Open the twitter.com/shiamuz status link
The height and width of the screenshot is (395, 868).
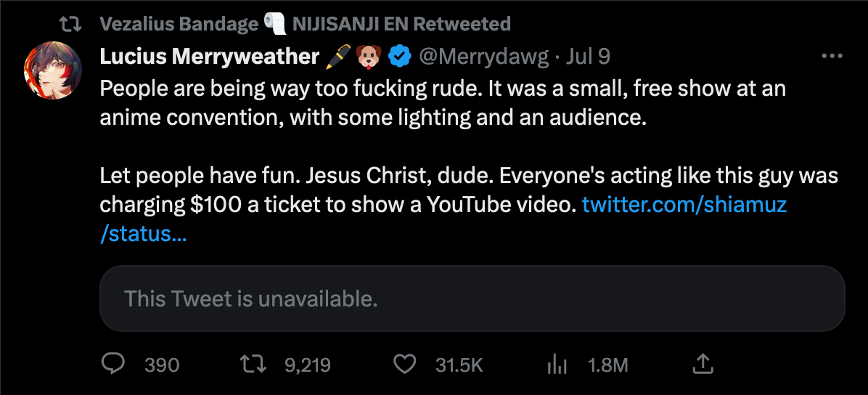click(684, 204)
